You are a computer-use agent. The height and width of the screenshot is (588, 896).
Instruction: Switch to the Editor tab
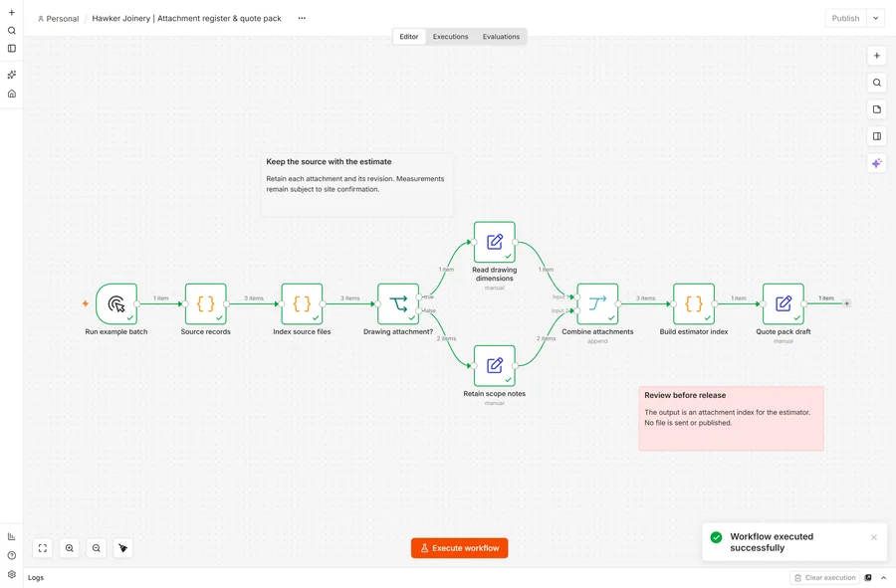point(408,37)
